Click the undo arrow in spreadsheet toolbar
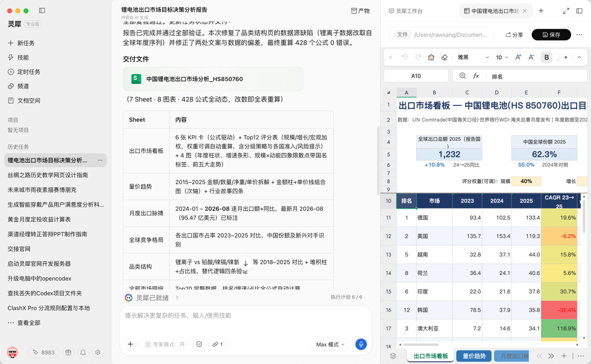The image size is (591, 364). (405, 57)
